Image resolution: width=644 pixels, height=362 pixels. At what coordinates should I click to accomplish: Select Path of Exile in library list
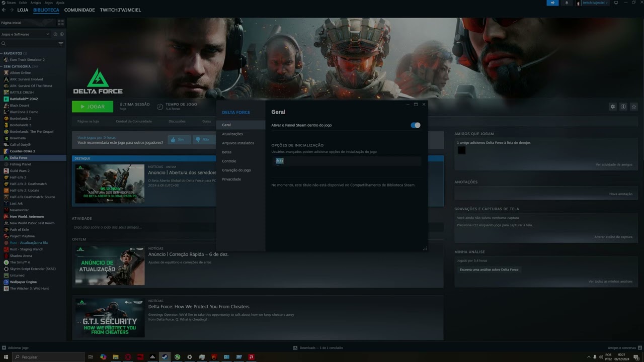[19, 230]
